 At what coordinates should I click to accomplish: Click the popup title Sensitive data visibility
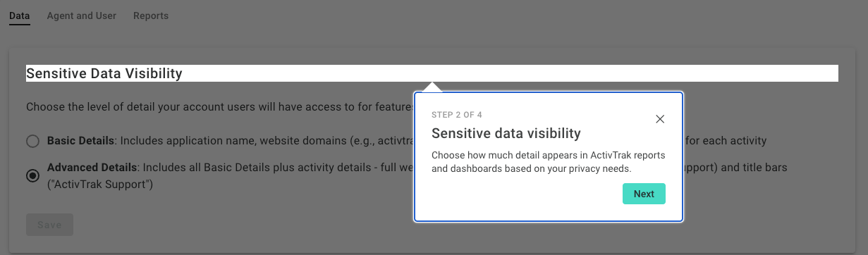(x=506, y=133)
